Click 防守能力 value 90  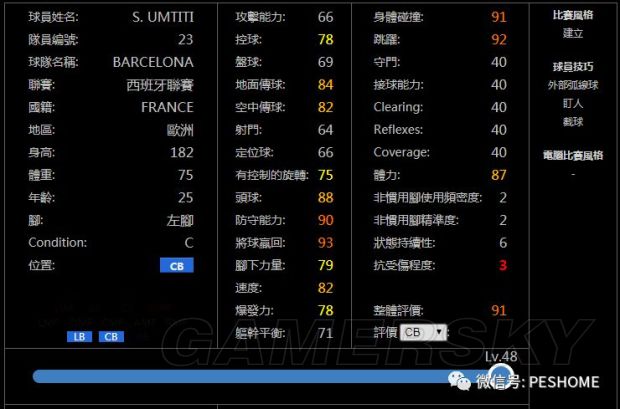325,220
